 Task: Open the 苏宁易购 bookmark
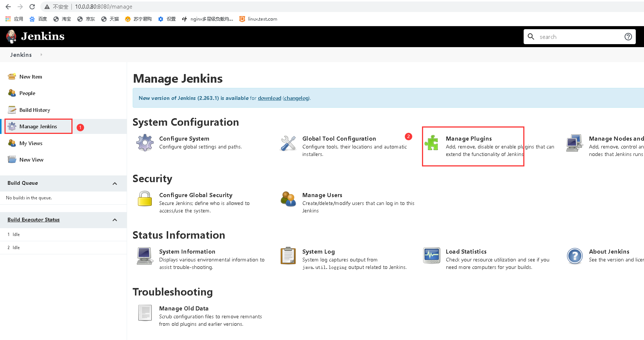[x=138, y=19]
